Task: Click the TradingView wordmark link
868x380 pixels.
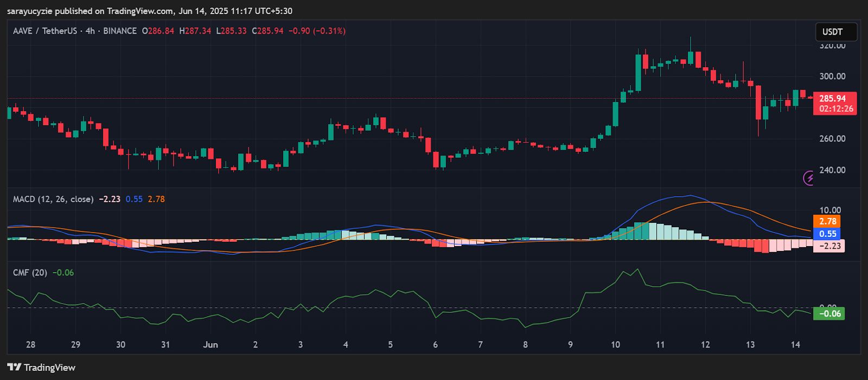Action: (49, 368)
